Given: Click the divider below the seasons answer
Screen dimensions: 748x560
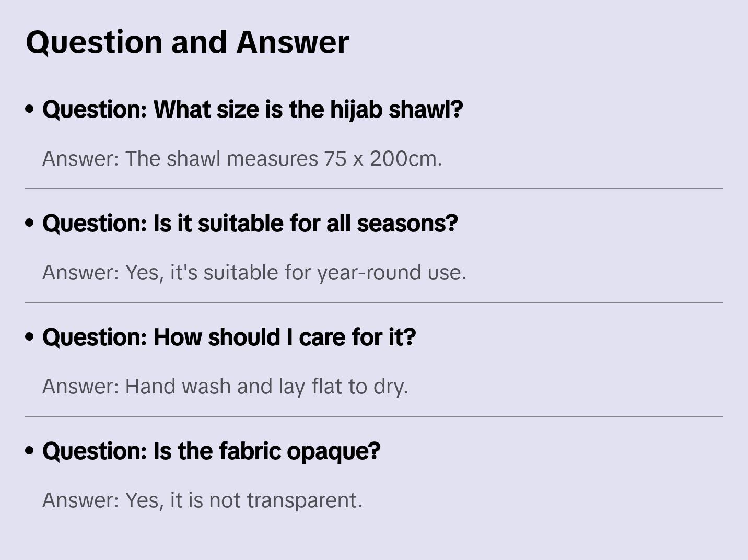Looking at the screenshot, I should point(374,302).
